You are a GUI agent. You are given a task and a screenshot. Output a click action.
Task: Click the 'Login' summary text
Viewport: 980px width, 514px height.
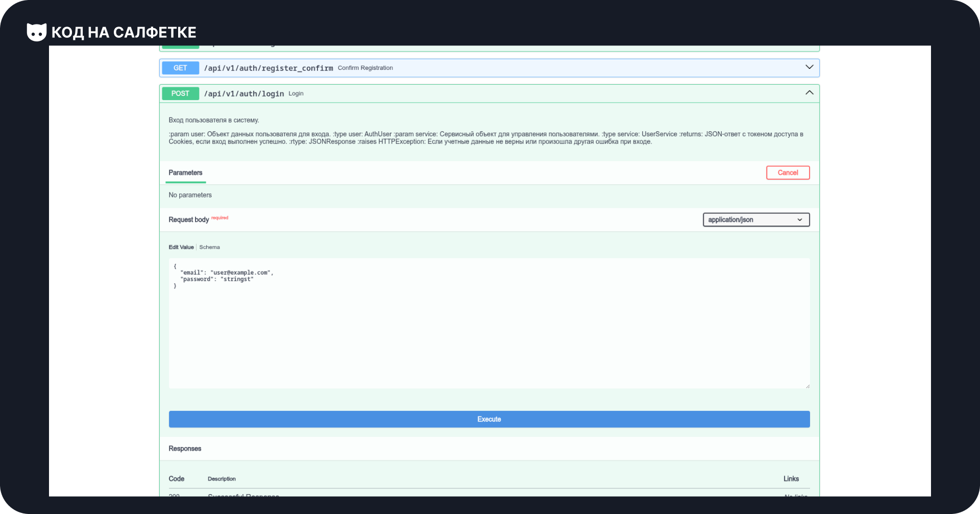click(x=296, y=93)
